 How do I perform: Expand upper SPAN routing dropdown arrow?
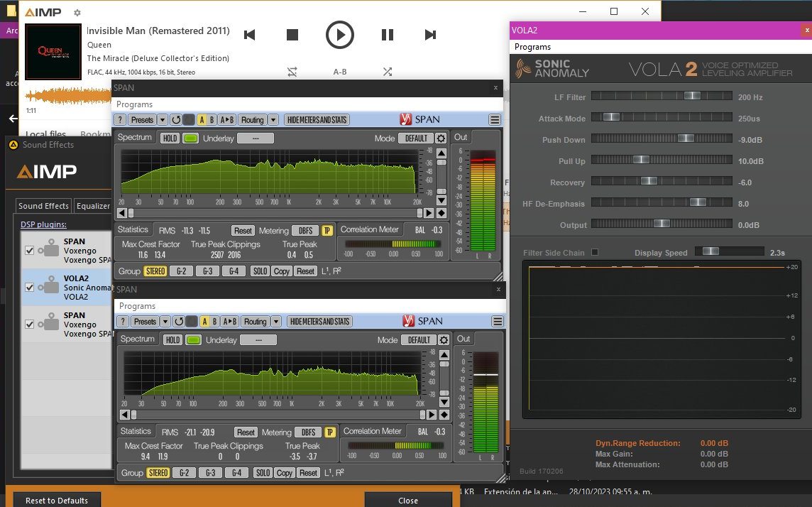(x=273, y=120)
